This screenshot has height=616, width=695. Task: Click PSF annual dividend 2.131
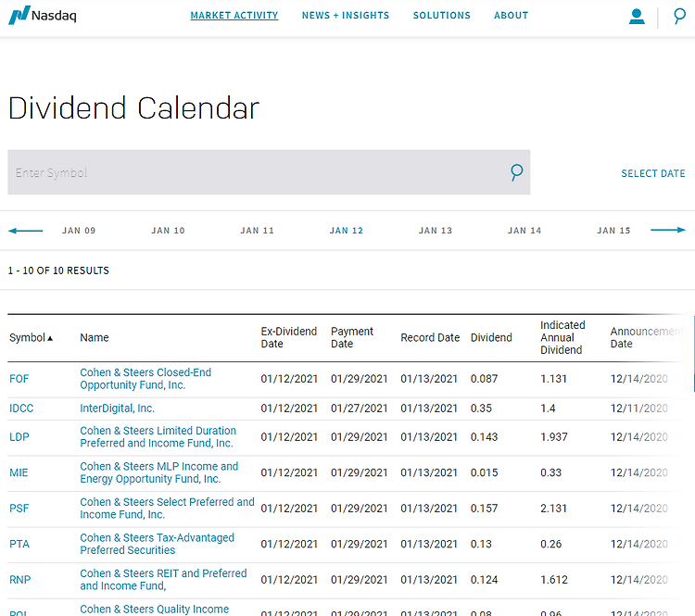[x=553, y=509]
